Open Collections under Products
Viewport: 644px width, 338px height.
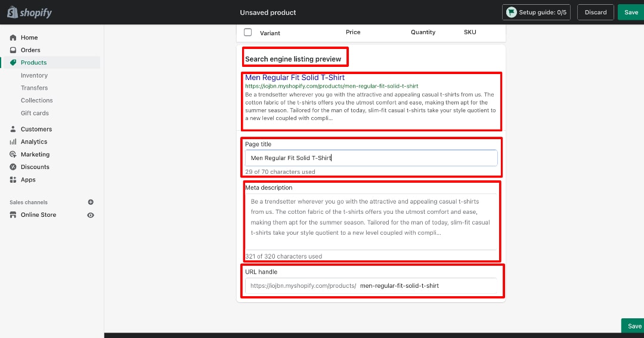coord(36,100)
